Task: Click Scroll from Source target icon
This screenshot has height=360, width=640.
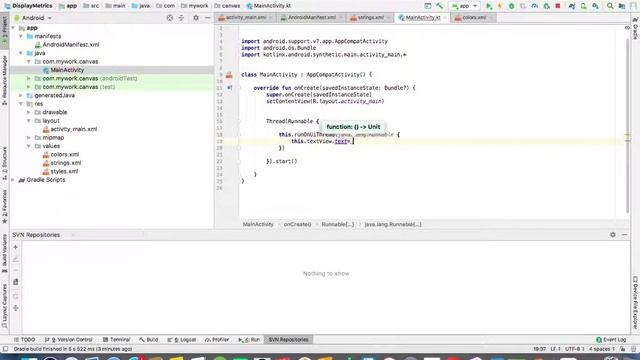Action: (x=170, y=18)
